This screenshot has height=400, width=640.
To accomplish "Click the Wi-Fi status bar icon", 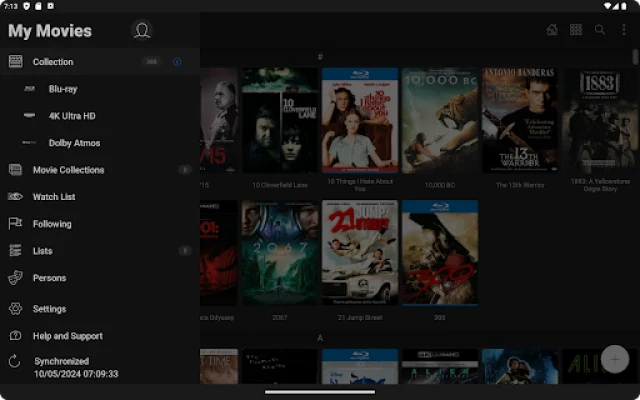I will click(x=608, y=6).
